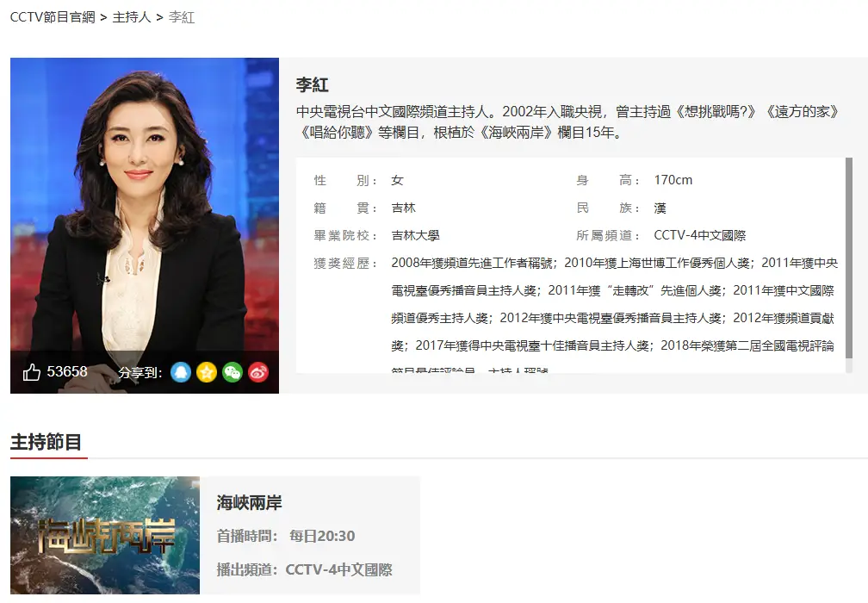Click 播出頻道: CCTV-4中文國際 under 海峽兩岸

coord(305,569)
